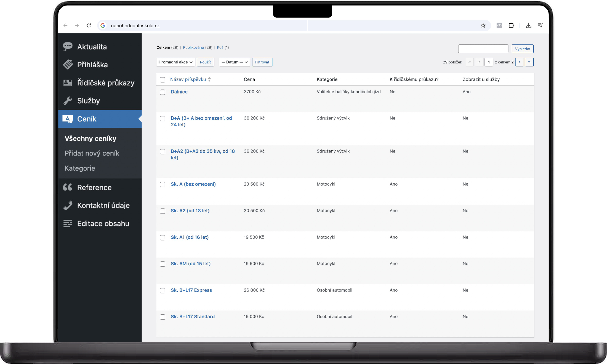Tick the checkbox for the Dálnice row
This screenshot has height=364, width=607.
[163, 92]
